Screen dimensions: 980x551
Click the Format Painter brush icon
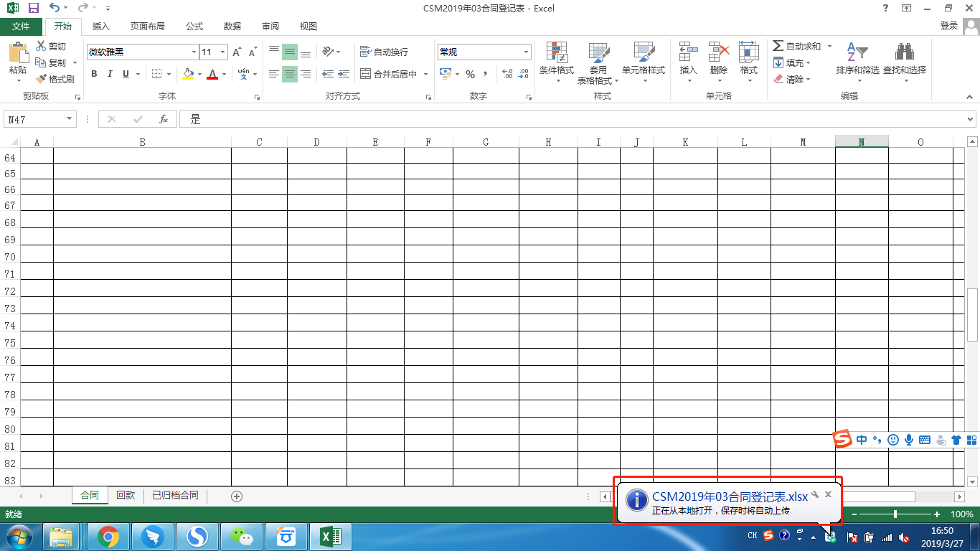(42, 80)
